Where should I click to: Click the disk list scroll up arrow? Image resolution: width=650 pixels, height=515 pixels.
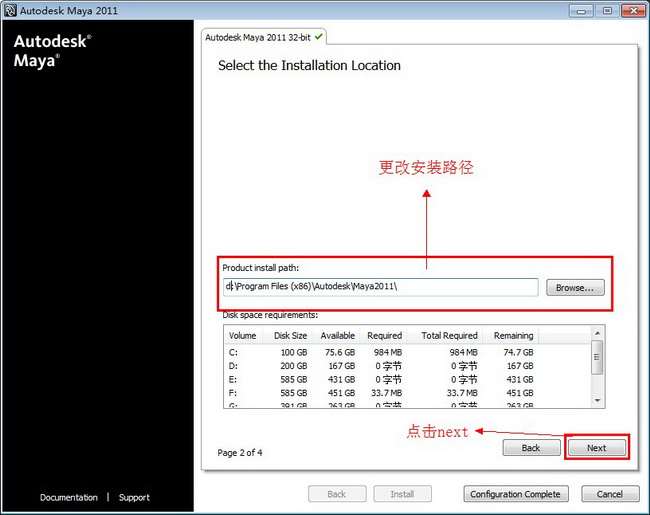pos(597,333)
